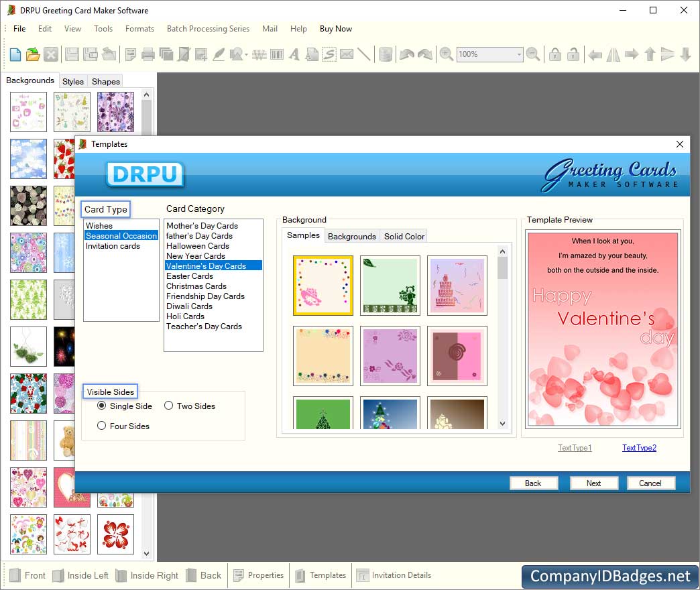
Task: Select Teacher's Day Cards category
Action: pos(204,327)
